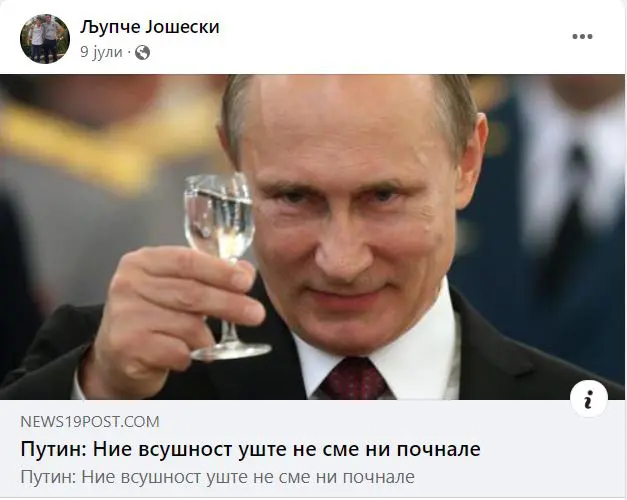The image size is (627, 500).
Task: Open the poster's round profile picture
Action: point(45,39)
